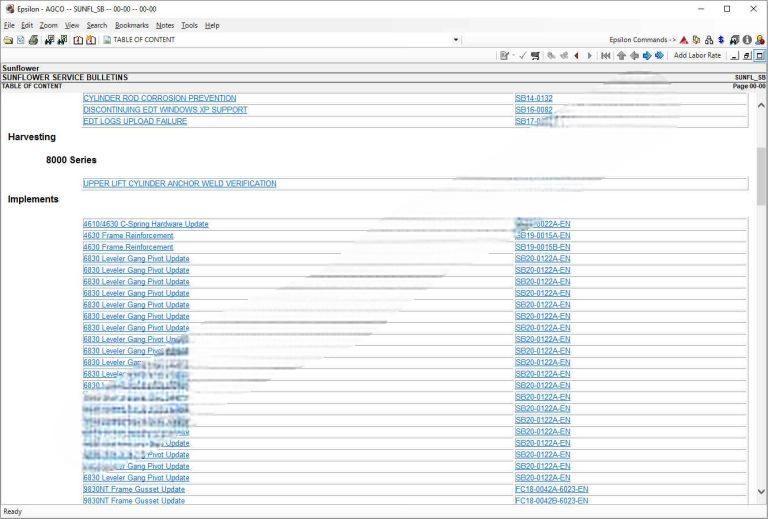Click the note edit pencil icon
This screenshot has height=519, width=768.
coord(504,56)
